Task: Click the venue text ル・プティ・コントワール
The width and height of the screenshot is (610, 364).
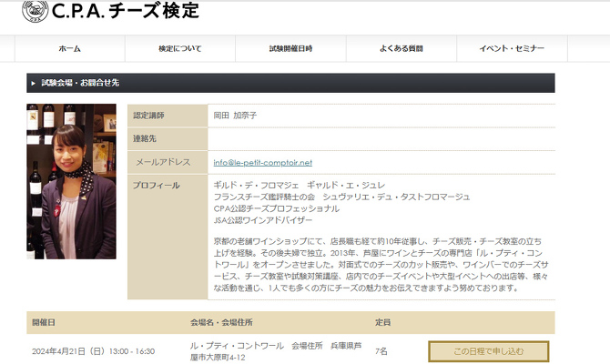Action: [237, 346]
